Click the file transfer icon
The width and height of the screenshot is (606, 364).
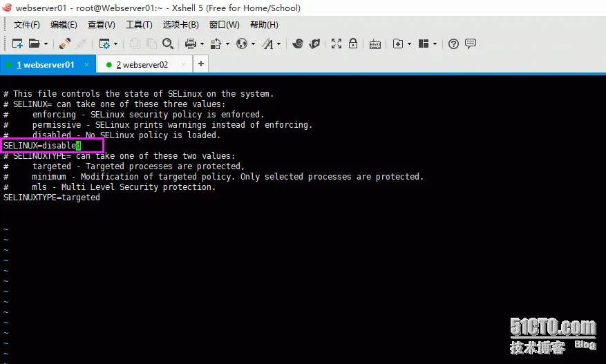pyautogui.click(x=216, y=44)
